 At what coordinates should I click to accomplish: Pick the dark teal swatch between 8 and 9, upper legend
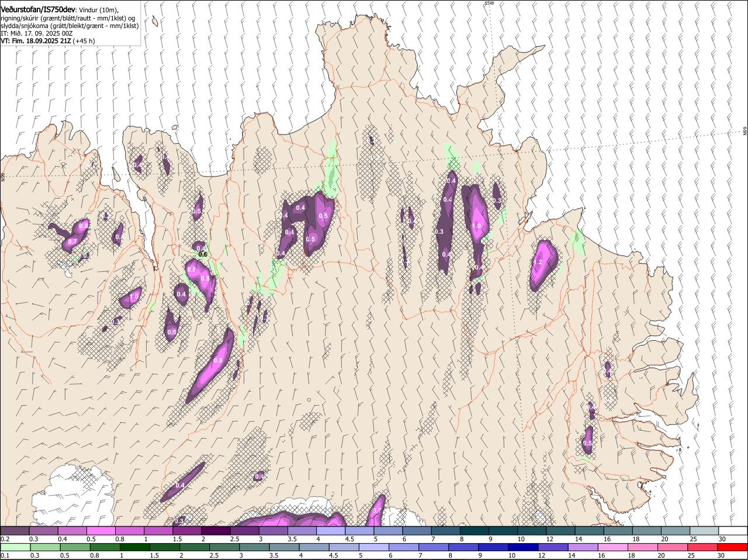pos(475,530)
